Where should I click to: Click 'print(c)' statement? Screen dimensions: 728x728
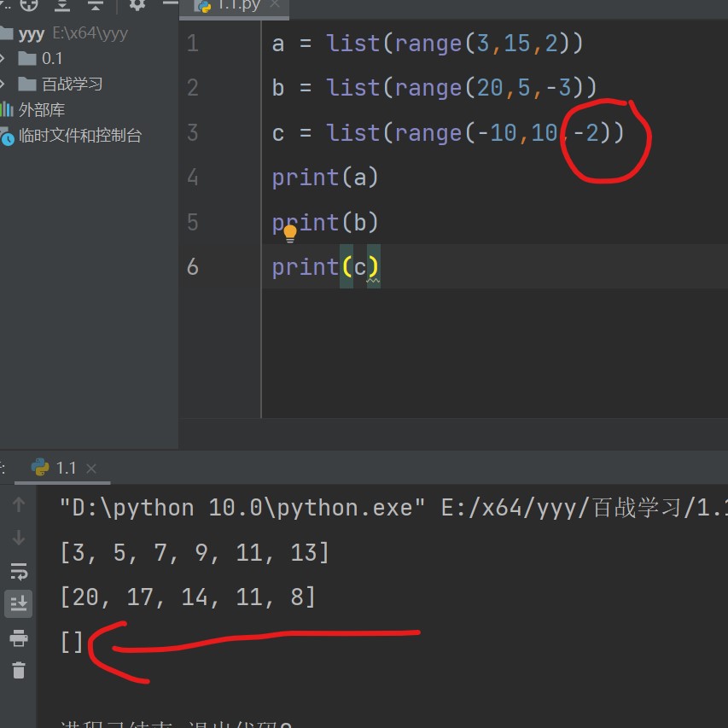[x=325, y=268]
